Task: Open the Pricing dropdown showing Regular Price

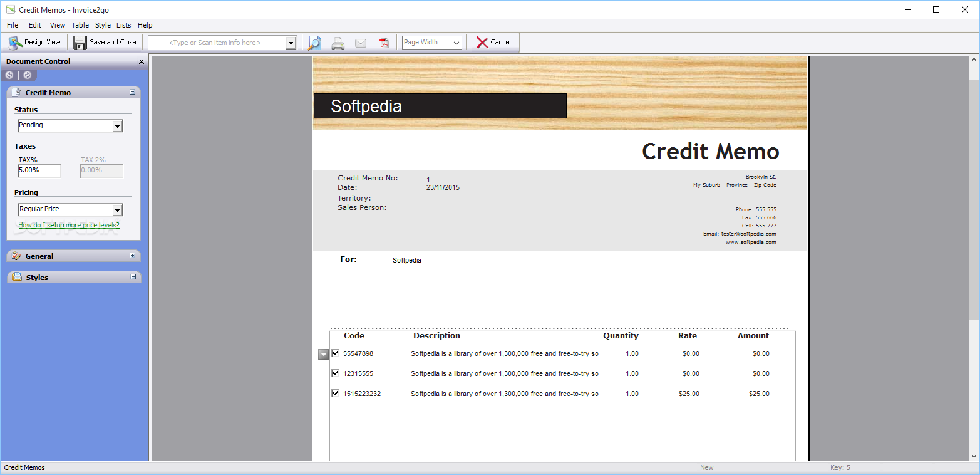Action: click(x=117, y=210)
